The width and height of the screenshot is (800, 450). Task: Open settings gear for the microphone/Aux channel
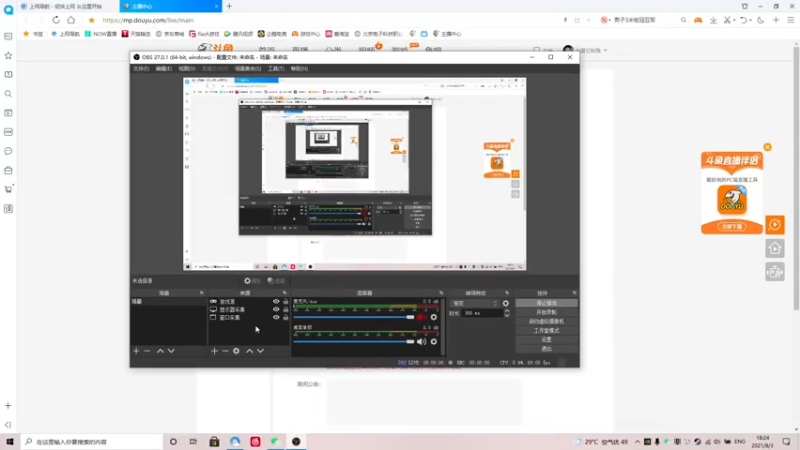[x=434, y=317]
